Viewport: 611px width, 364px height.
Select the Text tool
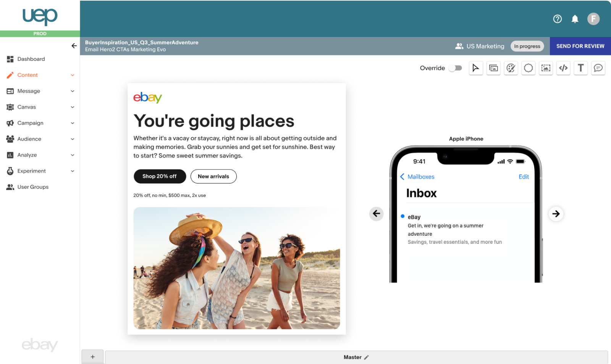click(581, 68)
